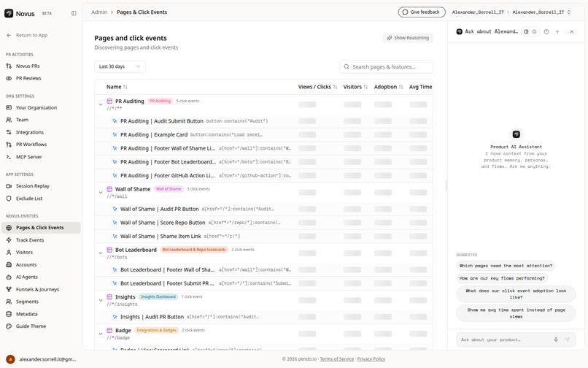Start new chat with plus icon

tap(557, 32)
